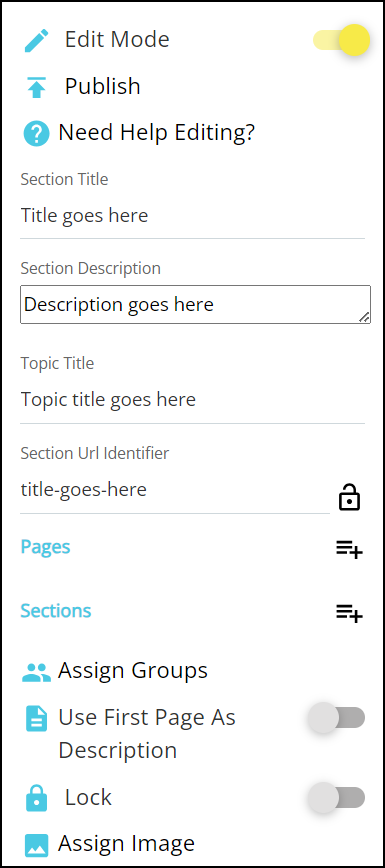Select the Publish label
The height and width of the screenshot is (868, 385).
102,86
